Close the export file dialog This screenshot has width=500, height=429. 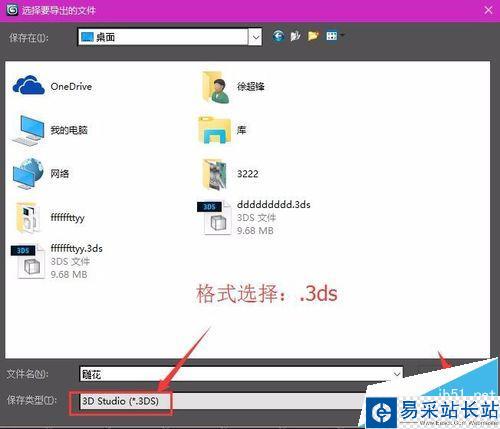pyautogui.click(x=488, y=10)
